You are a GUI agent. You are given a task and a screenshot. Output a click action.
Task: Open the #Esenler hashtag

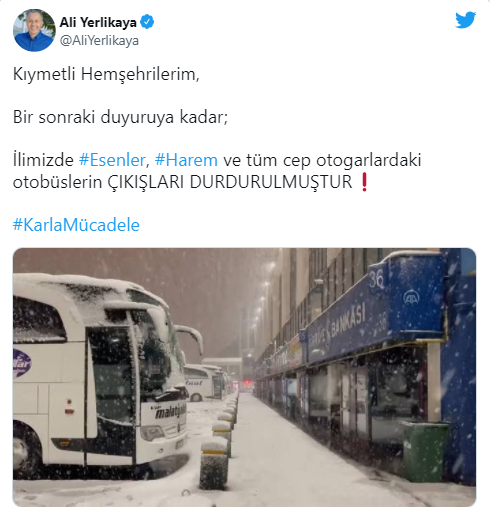[112, 160]
